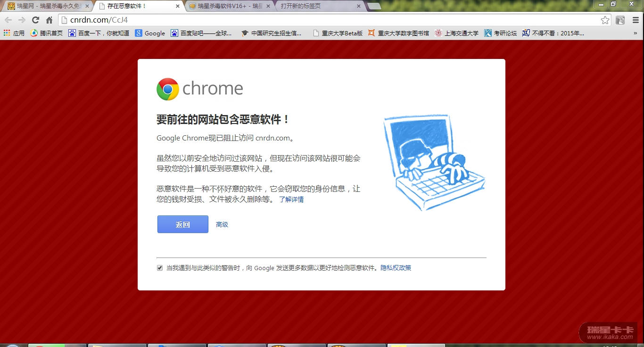The height and width of the screenshot is (347, 644).
Task: Click the text Google Chrome现已阻止访问 cnrdn.com。
Action: coord(226,138)
